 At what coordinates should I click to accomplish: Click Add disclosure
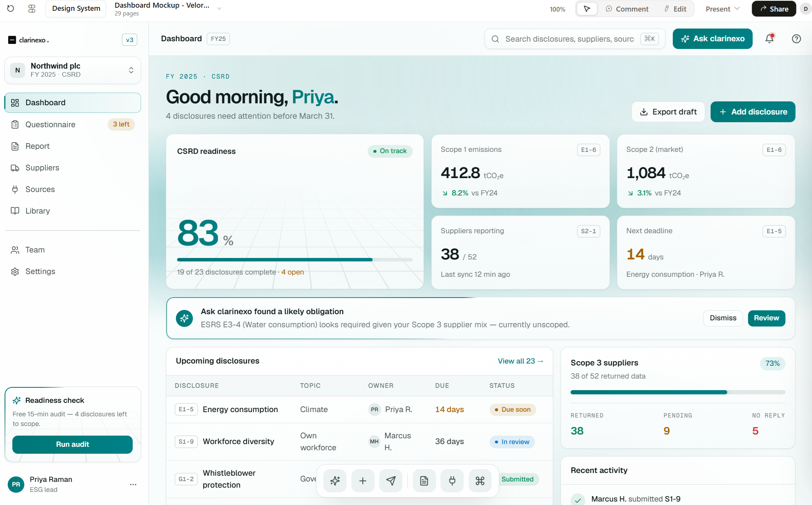[x=753, y=112]
